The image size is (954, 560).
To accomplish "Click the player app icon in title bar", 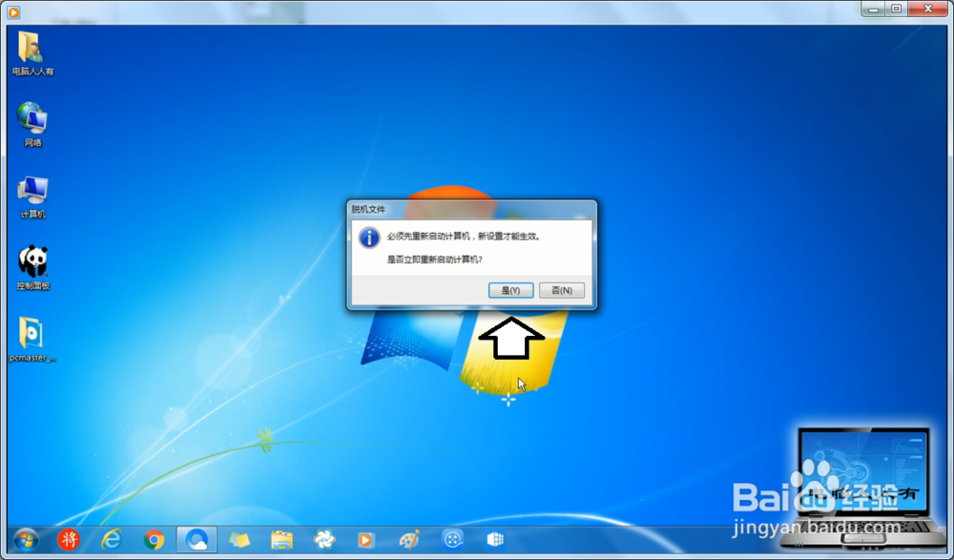I will coord(13,10).
